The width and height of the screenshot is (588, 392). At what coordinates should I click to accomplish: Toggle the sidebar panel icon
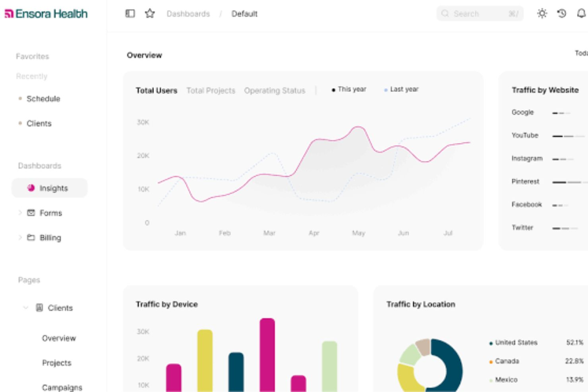coord(130,14)
